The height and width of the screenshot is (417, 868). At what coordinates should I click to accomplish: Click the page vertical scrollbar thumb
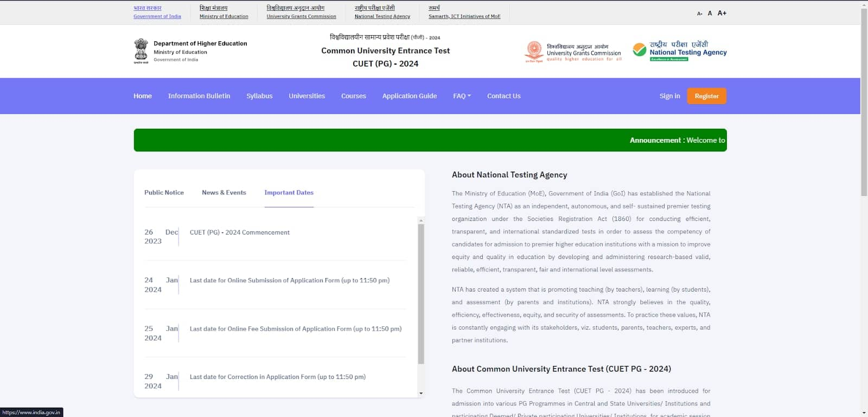point(864,102)
